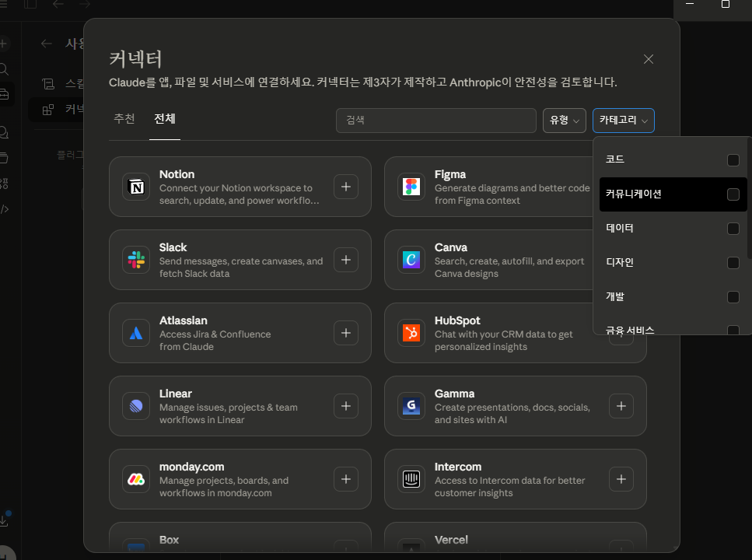Check the 코드 category checkbox
The width and height of the screenshot is (752, 560).
(x=733, y=160)
